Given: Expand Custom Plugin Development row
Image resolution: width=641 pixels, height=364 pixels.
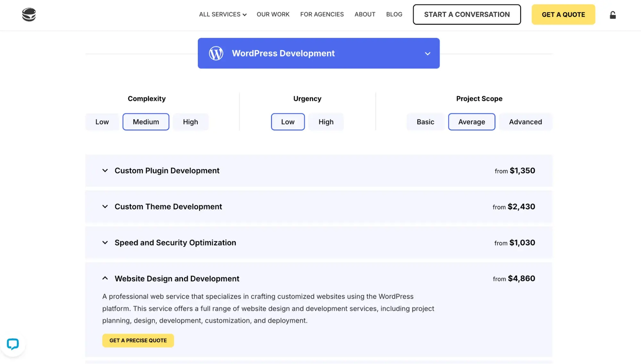Looking at the screenshot, I should pos(318,171).
